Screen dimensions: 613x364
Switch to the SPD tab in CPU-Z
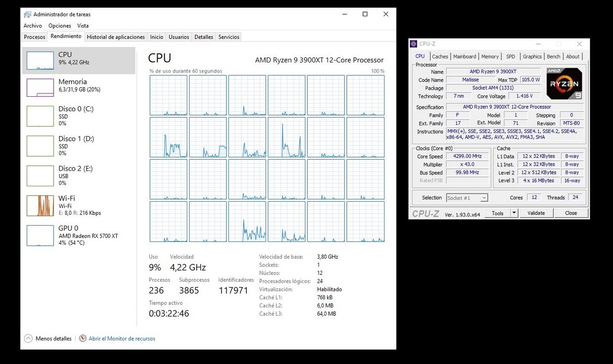point(511,57)
